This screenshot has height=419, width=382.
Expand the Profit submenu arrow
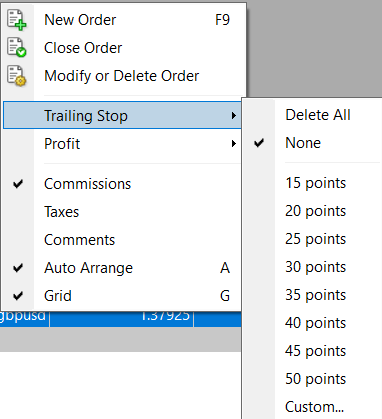(x=234, y=144)
